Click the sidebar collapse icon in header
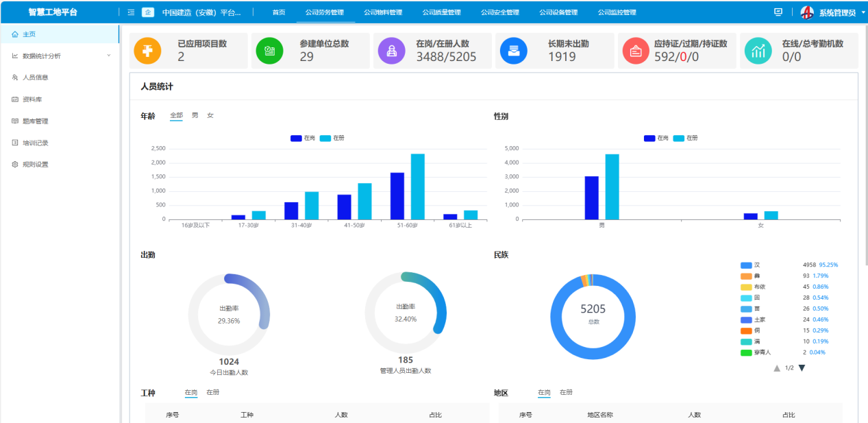The height and width of the screenshot is (423, 868). point(131,12)
